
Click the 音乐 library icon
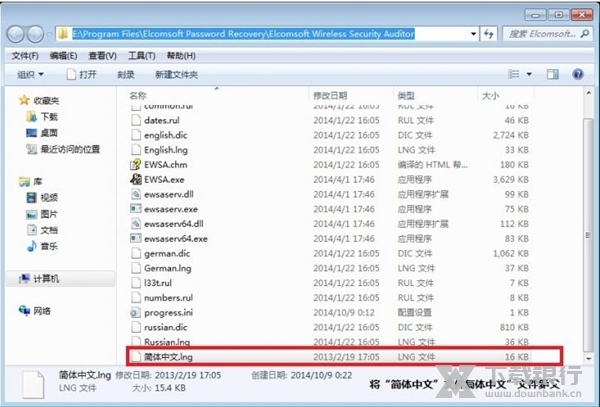point(31,246)
